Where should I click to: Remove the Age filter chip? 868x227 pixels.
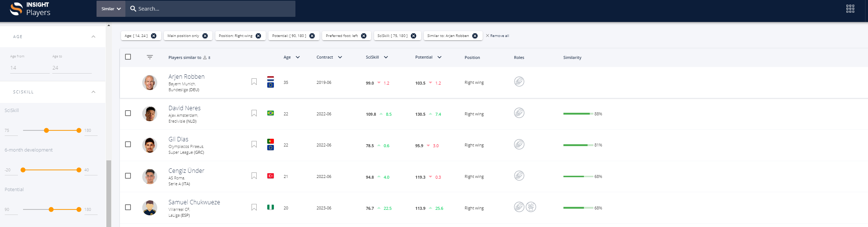click(x=154, y=36)
